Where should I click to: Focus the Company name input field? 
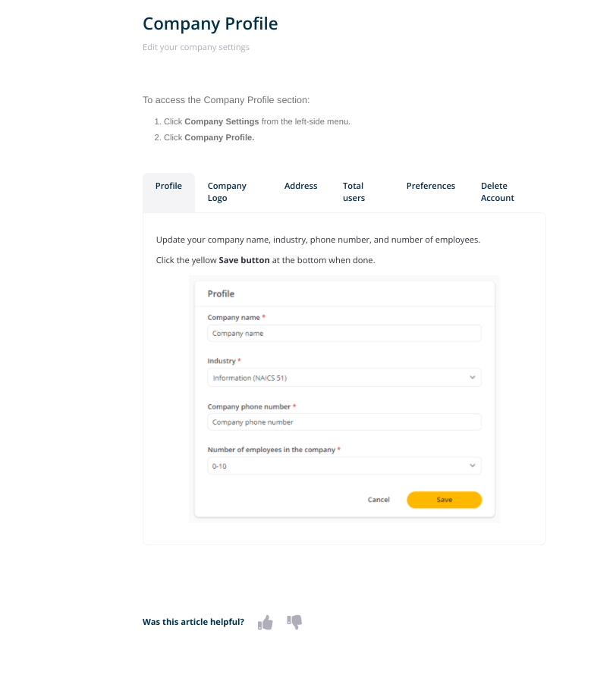click(344, 333)
